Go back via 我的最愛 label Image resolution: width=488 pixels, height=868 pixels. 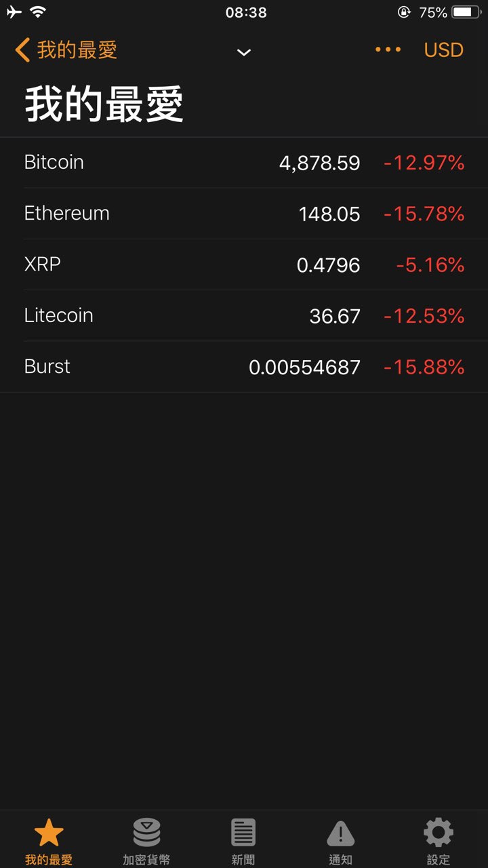(x=77, y=50)
